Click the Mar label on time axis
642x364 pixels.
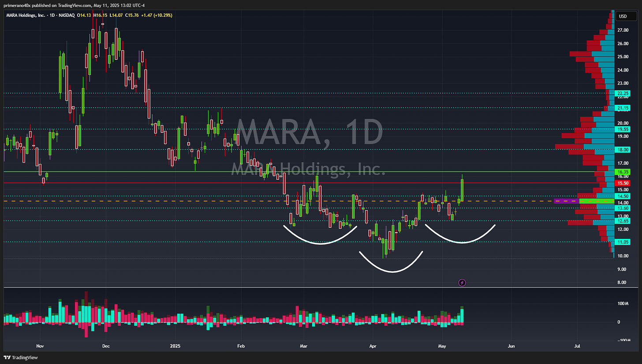point(304,346)
